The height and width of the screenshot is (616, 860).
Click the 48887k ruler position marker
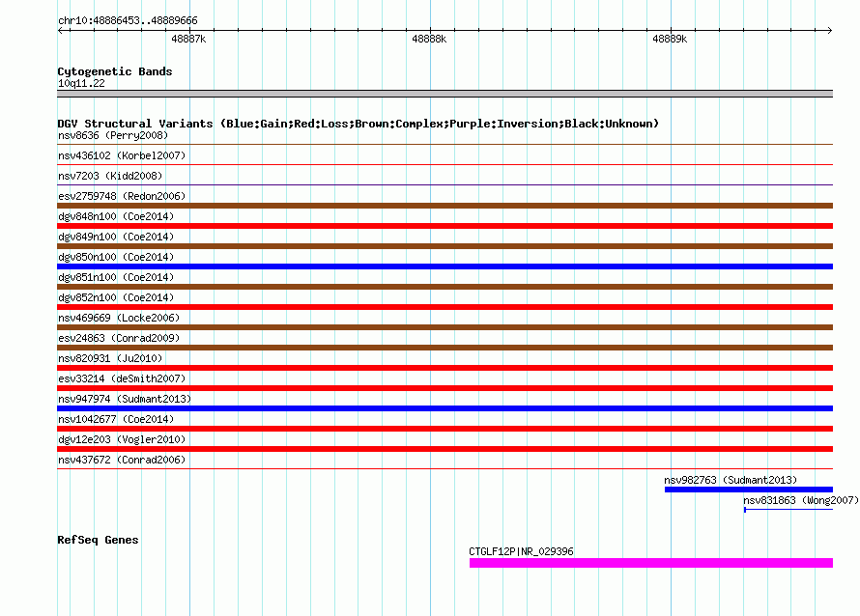click(188, 39)
